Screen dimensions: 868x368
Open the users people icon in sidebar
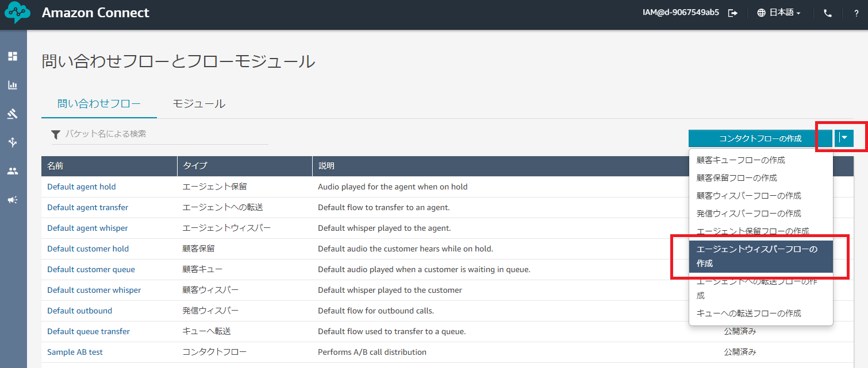(x=13, y=171)
